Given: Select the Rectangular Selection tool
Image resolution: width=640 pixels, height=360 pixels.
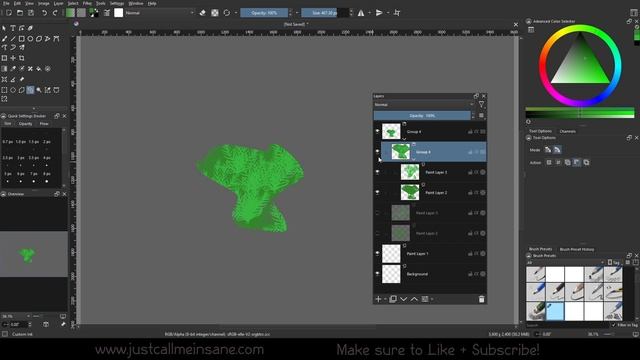Looking at the screenshot, I should click(4, 90).
